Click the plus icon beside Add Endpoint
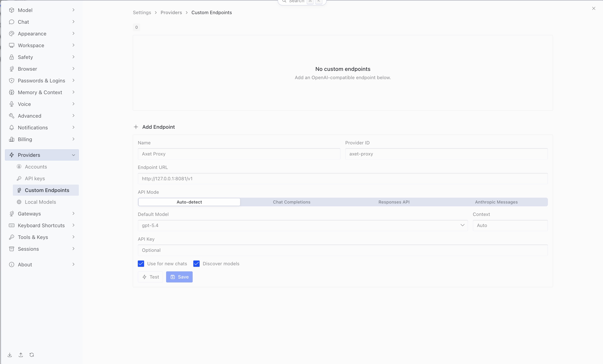 (x=136, y=127)
